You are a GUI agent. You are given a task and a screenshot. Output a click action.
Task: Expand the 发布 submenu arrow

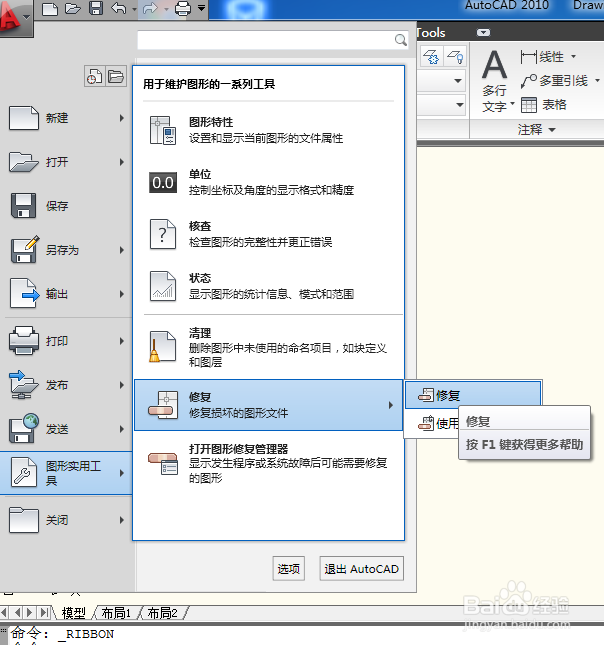click(x=122, y=385)
